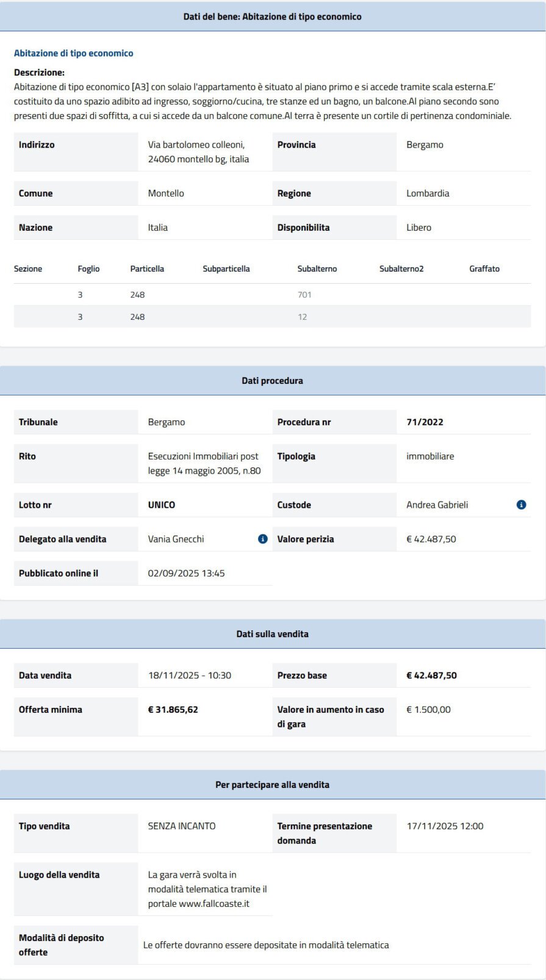Click the 'Graffato' column header
Screen dimensions: 546x980
coord(484,268)
